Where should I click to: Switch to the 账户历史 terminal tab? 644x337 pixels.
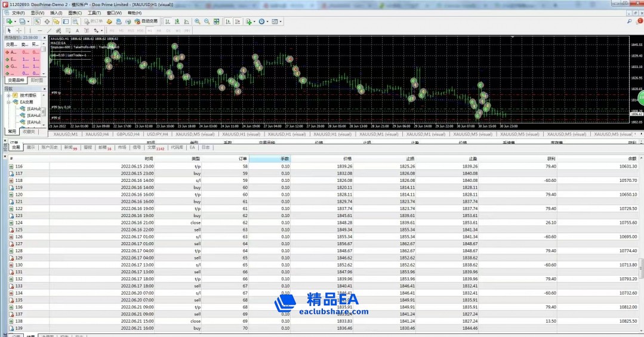(x=50, y=147)
